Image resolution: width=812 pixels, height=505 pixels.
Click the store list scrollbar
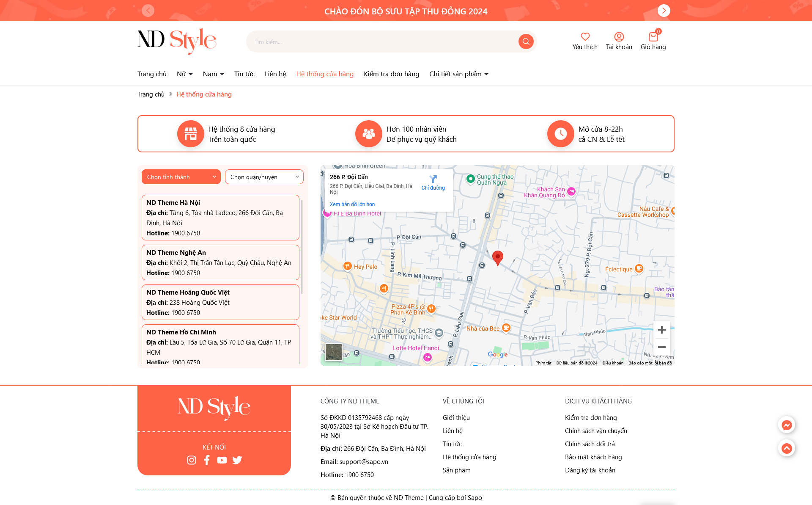coord(302,246)
